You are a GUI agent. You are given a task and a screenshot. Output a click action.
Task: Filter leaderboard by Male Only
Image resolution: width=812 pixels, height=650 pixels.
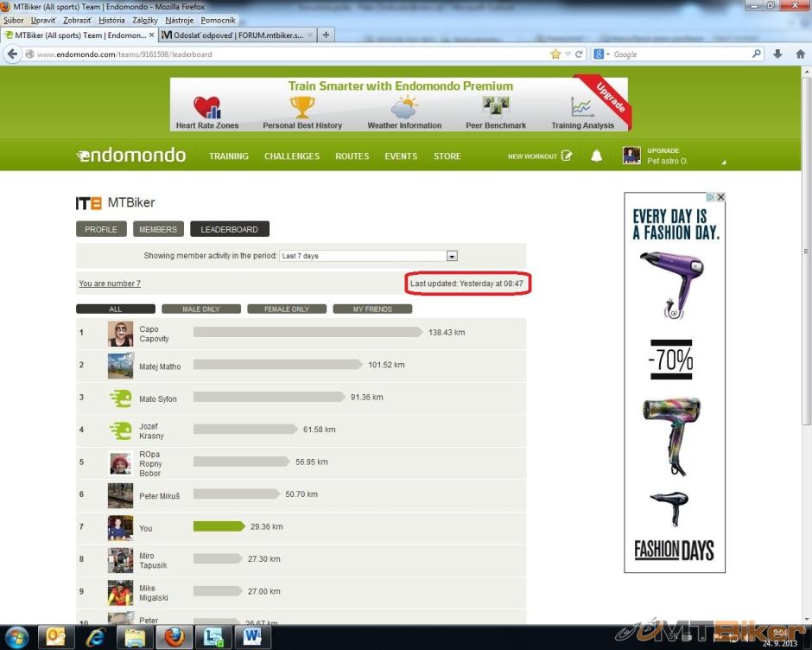click(x=200, y=309)
